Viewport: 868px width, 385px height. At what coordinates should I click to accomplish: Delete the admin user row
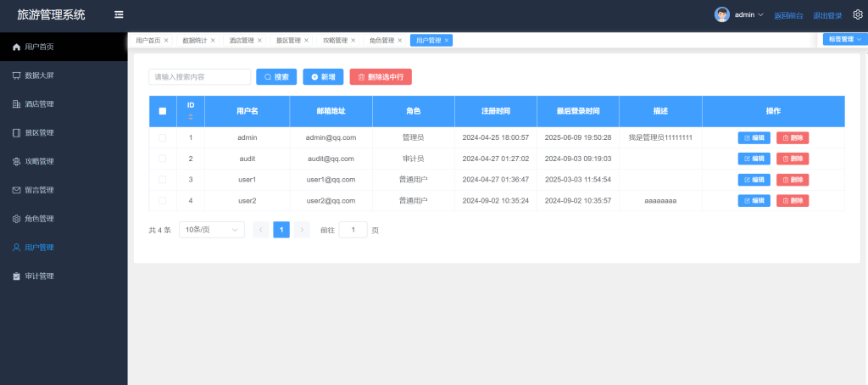pyautogui.click(x=793, y=137)
